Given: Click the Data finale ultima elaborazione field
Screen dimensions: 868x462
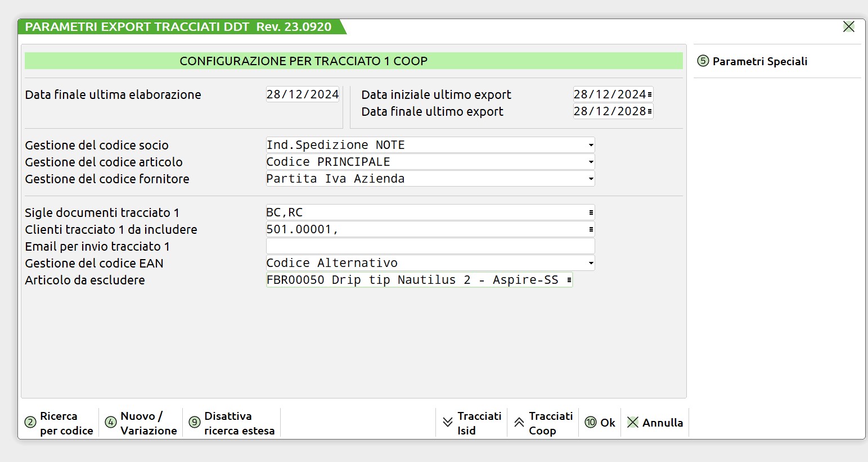Looking at the screenshot, I should pyautogui.click(x=302, y=94).
